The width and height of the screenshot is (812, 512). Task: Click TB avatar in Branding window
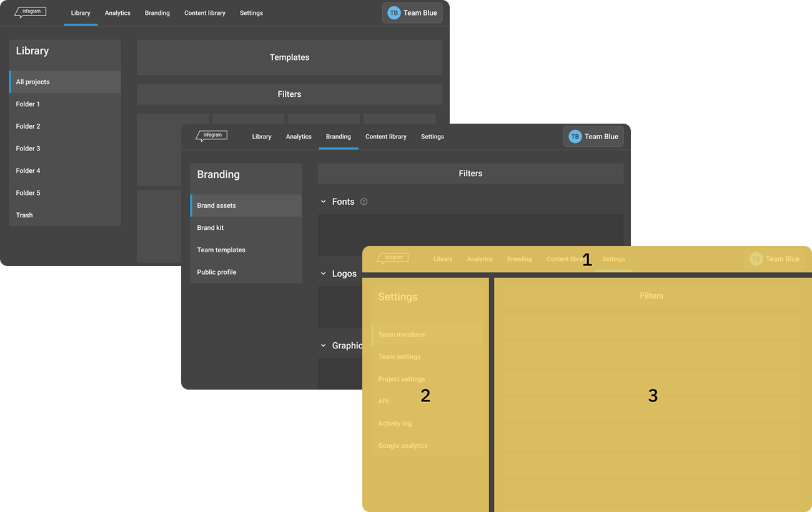click(575, 137)
